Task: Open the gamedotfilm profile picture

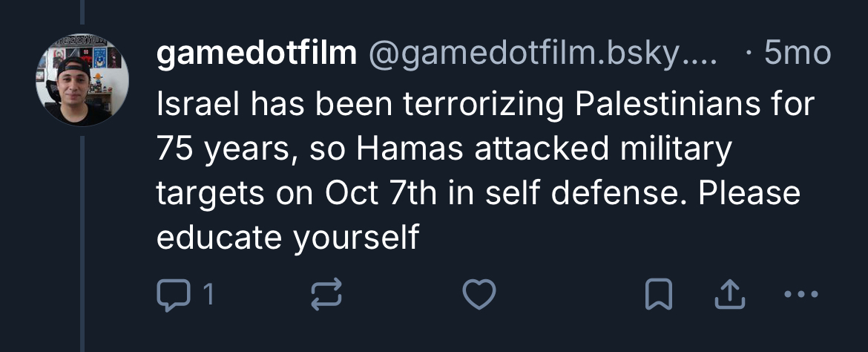Action: click(x=82, y=79)
